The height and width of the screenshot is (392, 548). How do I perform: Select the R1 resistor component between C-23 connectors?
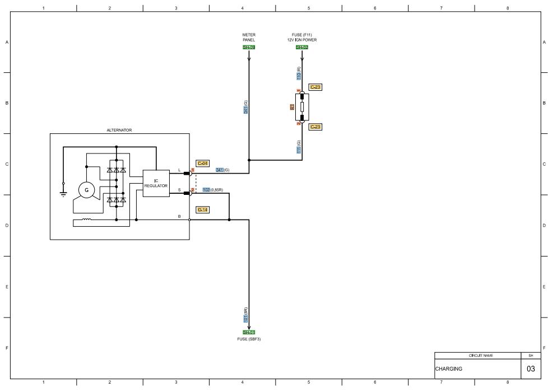[301, 106]
